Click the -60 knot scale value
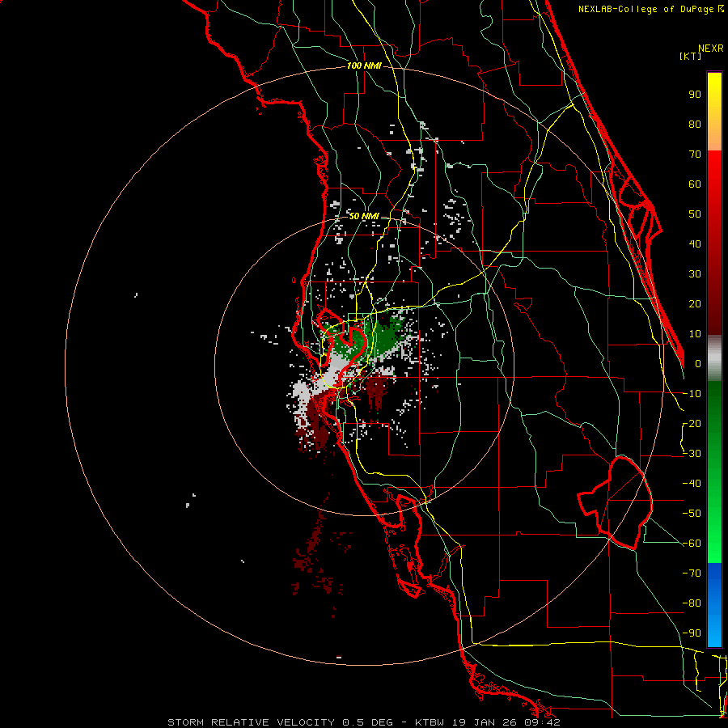The image size is (728, 728). click(692, 544)
